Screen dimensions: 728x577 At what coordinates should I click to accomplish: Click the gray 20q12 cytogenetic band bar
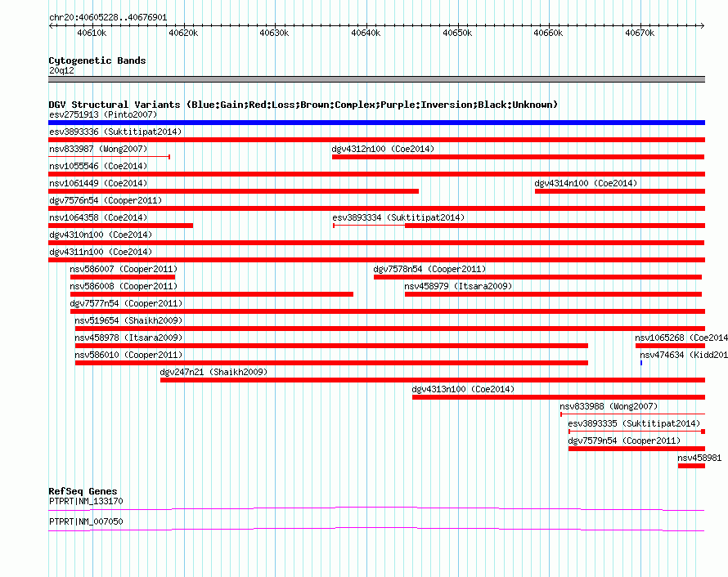click(x=376, y=79)
